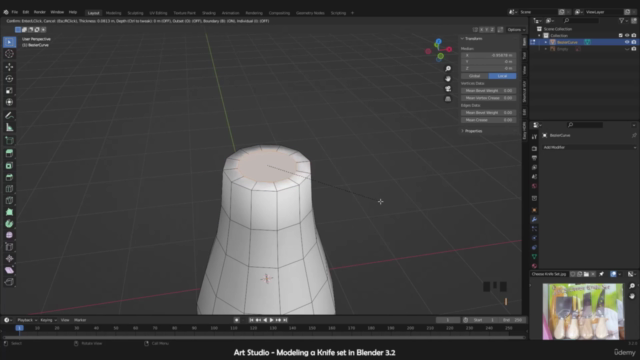
Task: Toggle X mirror button in viewport header
Action: point(481,30)
